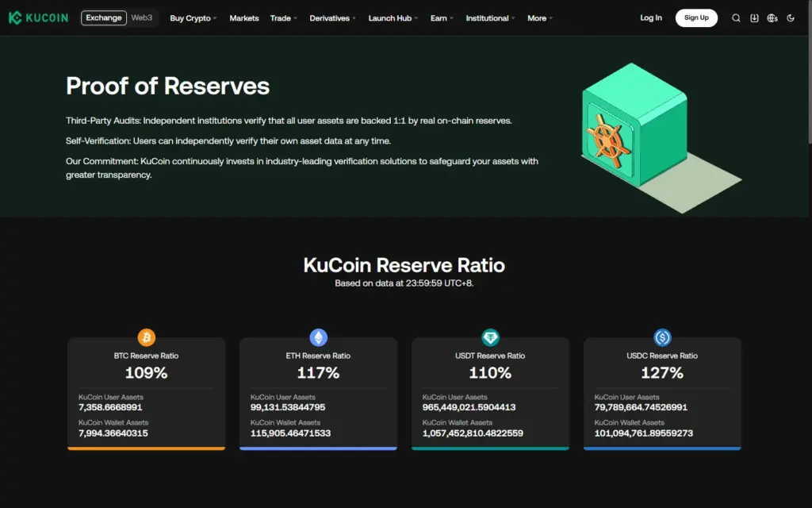812x508 pixels.
Task: Click the 127% USDC ratio value
Action: [662, 373]
